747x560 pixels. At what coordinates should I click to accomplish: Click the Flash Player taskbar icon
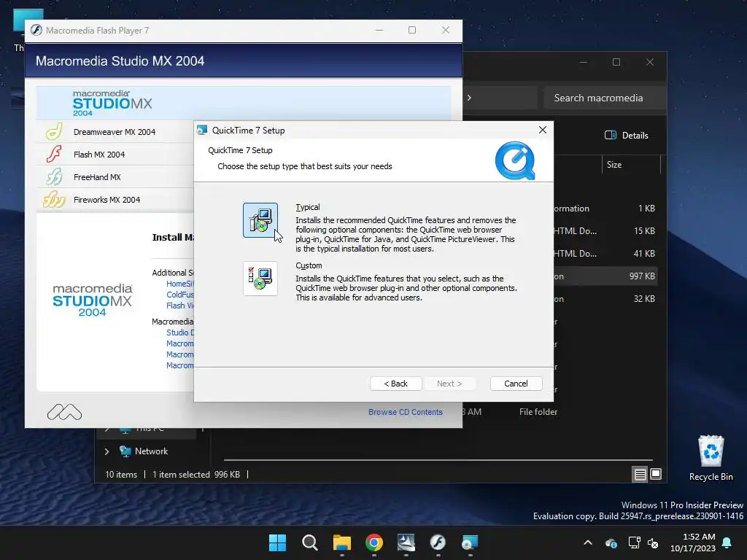(438, 542)
